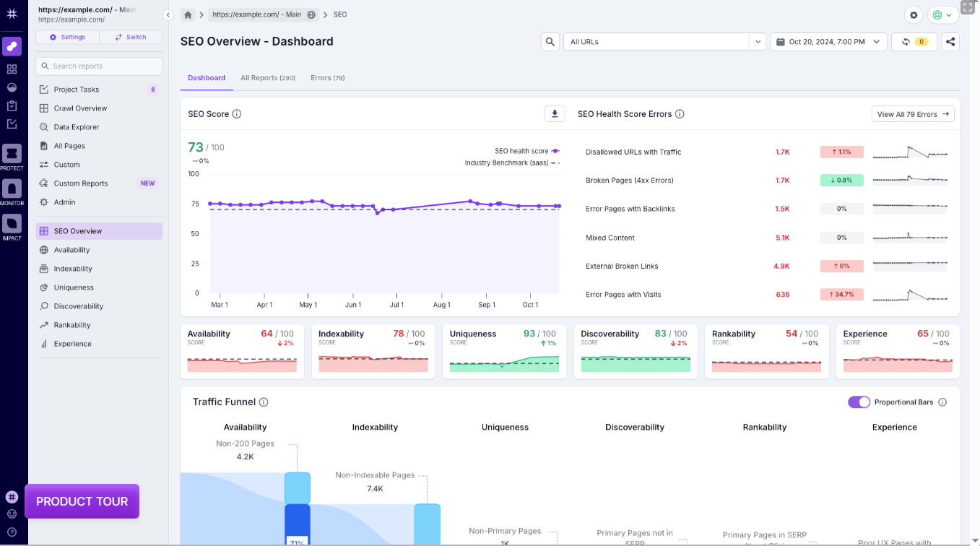This screenshot has height=546, width=980.
Task: Open the Uniqueness score card
Action: click(504, 351)
